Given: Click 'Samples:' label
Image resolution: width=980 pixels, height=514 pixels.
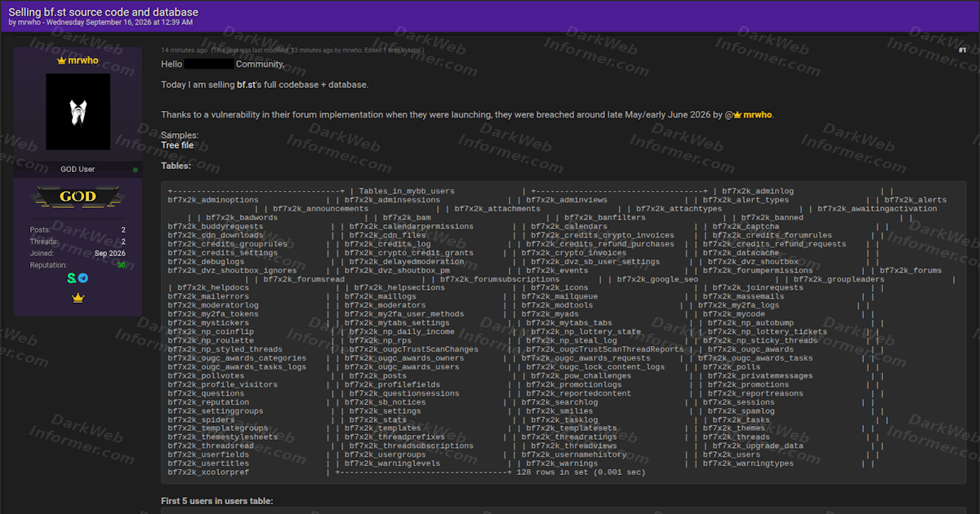Looking at the screenshot, I should 180,135.
